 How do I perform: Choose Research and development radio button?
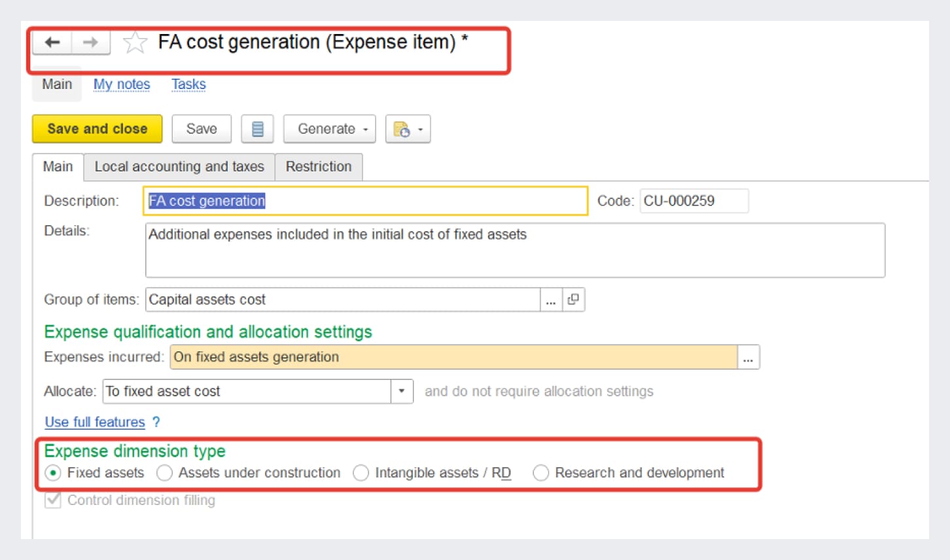click(x=540, y=473)
